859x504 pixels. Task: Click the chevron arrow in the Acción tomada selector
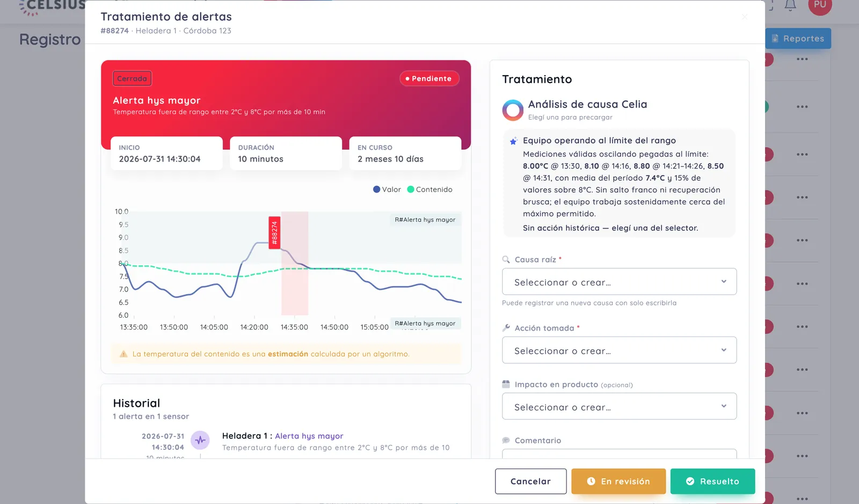coord(724,350)
